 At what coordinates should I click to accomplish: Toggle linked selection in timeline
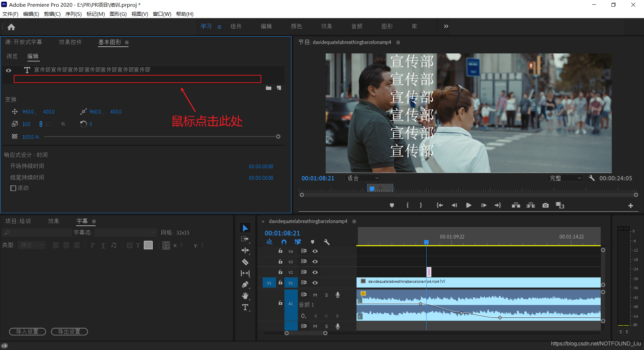coord(298,242)
